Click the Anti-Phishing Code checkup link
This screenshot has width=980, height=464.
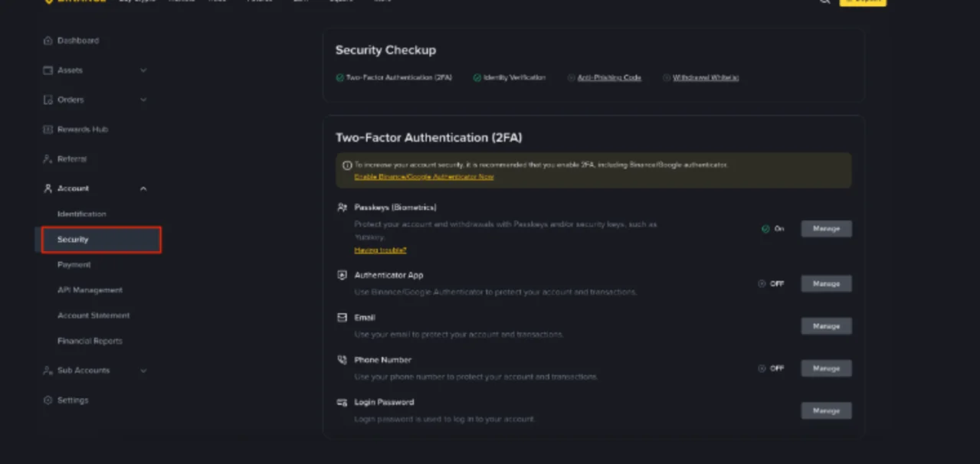coord(609,78)
